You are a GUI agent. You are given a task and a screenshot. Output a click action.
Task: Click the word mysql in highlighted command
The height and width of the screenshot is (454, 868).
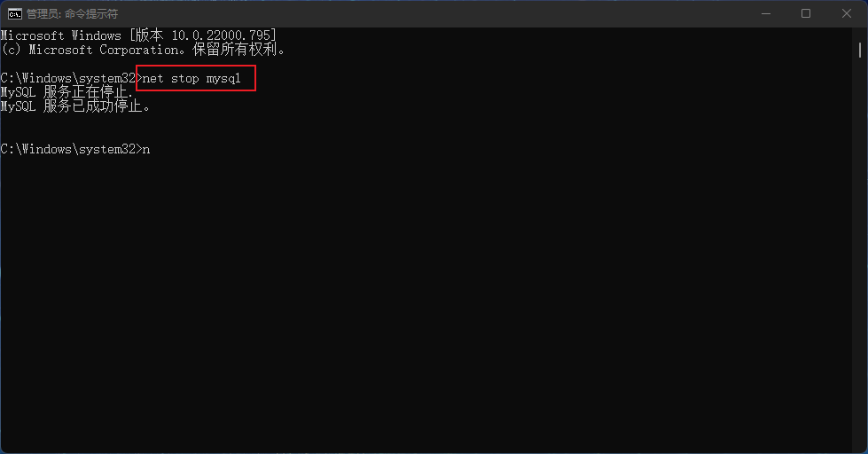click(223, 79)
